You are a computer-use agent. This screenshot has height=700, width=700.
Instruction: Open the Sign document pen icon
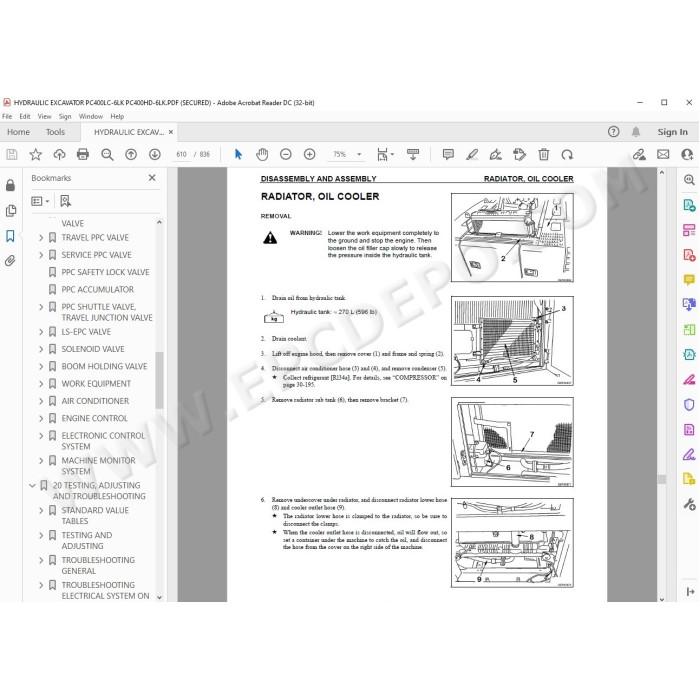(496, 154)
